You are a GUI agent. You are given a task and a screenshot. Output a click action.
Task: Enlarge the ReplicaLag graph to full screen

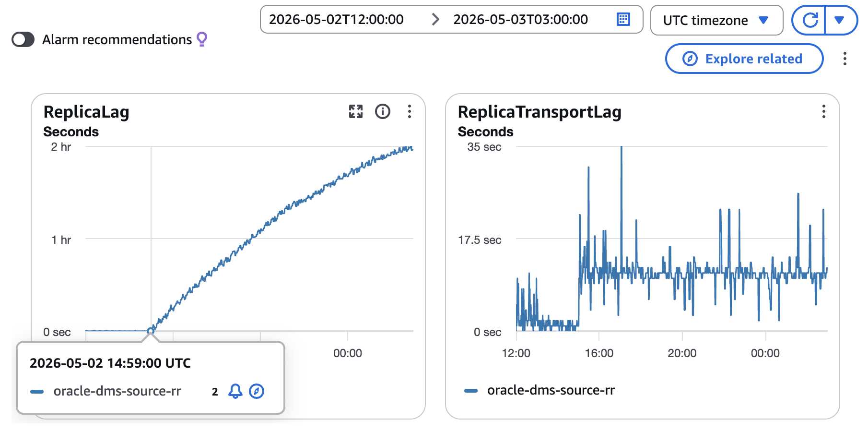(x=356, y=111)
